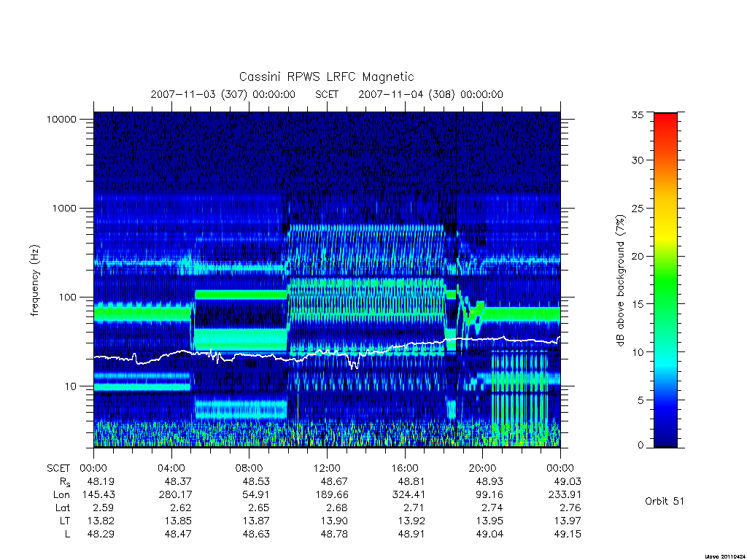The image size is (747, 560).
Task: Click the title 'Cassini RPWS LRFC Magnetic'
Action: point(326,77)
